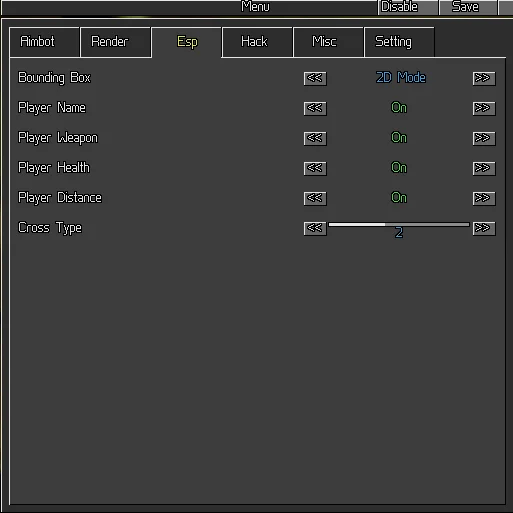Open the Setting tab
Screen dimensions: 513x513
pyautogui.click(x=400, y=42)
